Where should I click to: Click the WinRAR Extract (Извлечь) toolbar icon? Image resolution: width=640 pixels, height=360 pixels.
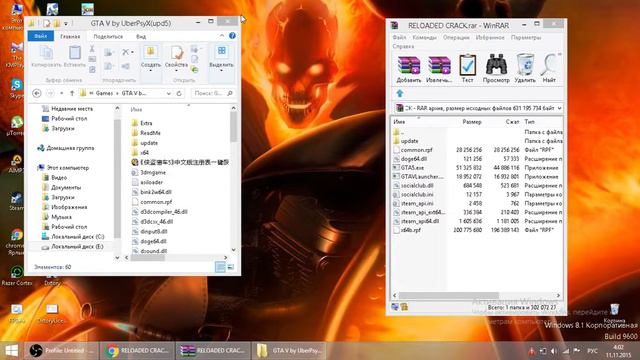pyautogui.click(x=439, y=69)
